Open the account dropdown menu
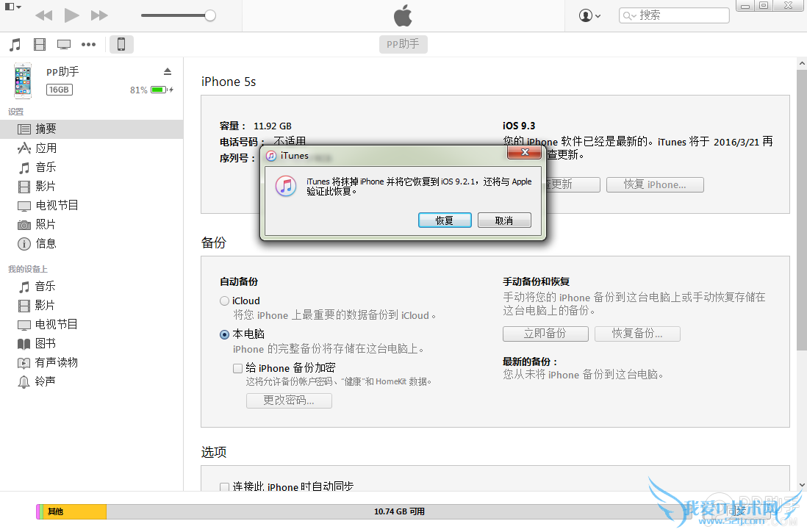The width and height of the screenshot is (807, 532). pos(589,15)
